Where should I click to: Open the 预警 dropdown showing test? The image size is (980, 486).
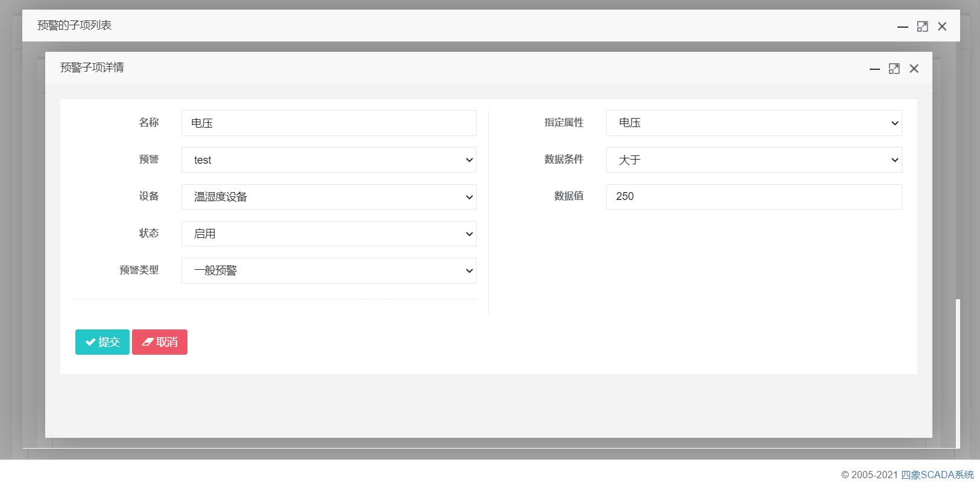328,160
